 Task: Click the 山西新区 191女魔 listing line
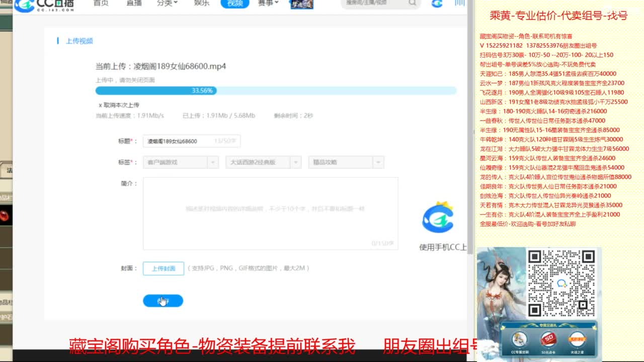tap(554, 102)
